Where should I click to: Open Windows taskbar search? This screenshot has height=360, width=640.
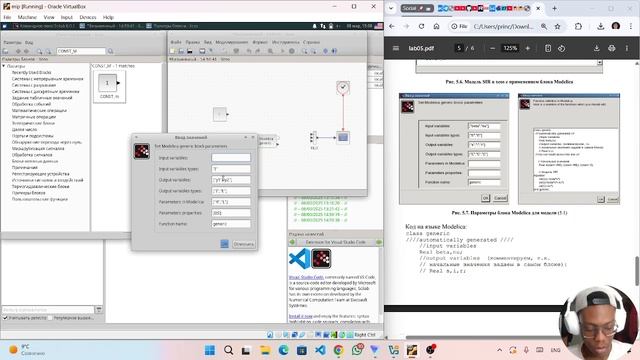tap(229, 350)
